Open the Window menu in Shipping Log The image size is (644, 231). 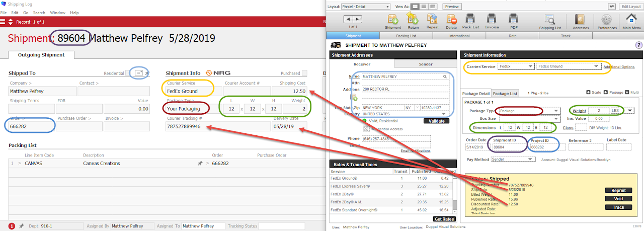pyautogui.click(x=58, y=12)
